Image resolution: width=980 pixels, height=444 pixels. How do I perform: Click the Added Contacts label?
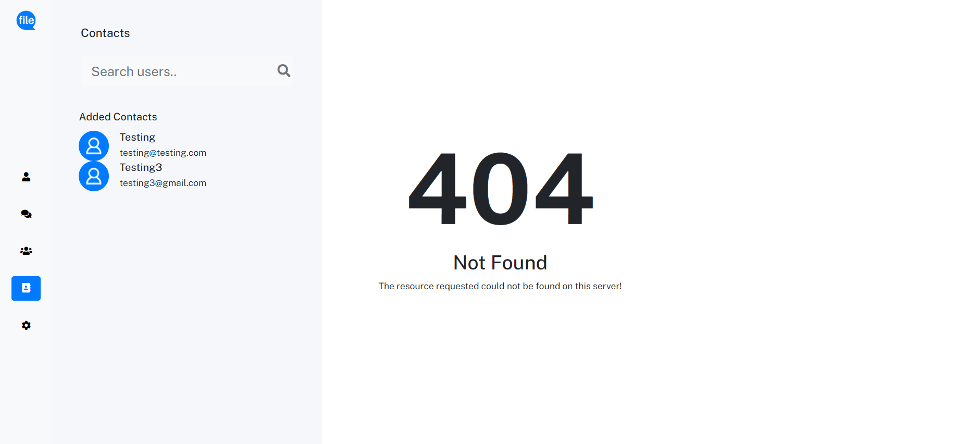pyautogui.click(x=118, y=117)
